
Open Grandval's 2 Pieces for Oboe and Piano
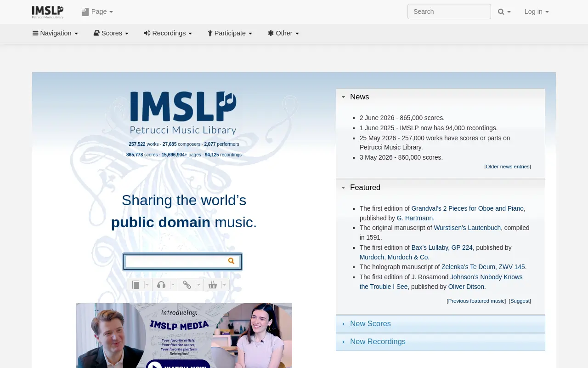pyautogui.click(x=467, y=208)
